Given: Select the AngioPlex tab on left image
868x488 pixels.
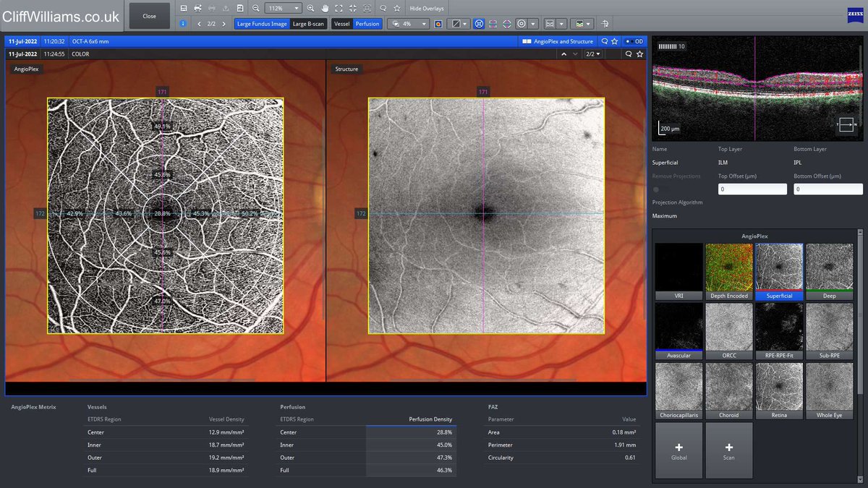Looking at the screenshot, I should [x=27, y=69].
